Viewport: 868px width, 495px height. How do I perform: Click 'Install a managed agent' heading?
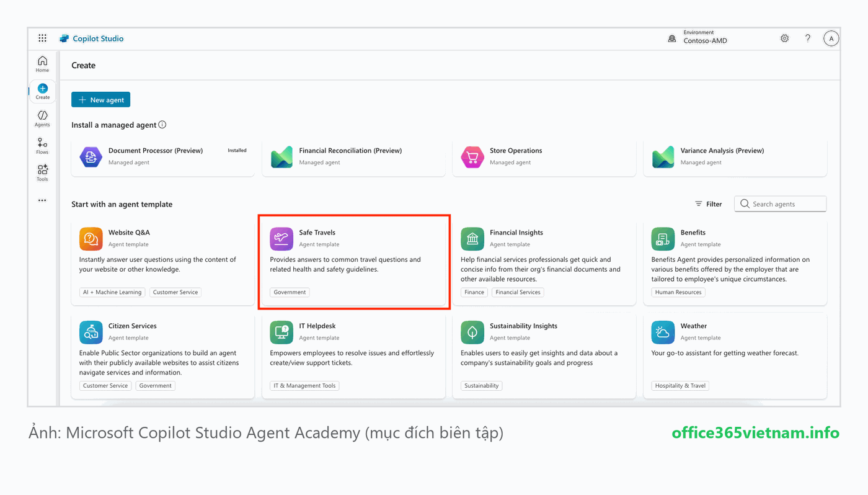[114, 125]
